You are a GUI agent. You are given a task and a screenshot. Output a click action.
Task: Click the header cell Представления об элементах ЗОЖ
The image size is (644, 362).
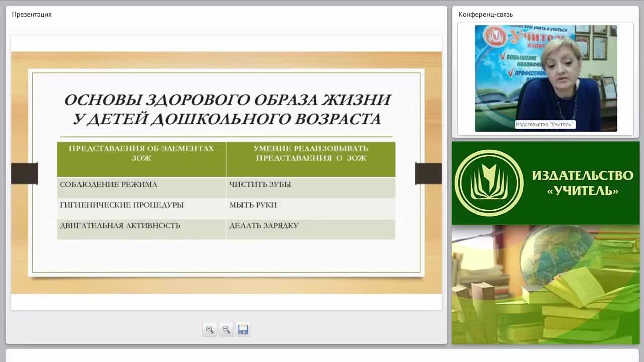(141, 159)
